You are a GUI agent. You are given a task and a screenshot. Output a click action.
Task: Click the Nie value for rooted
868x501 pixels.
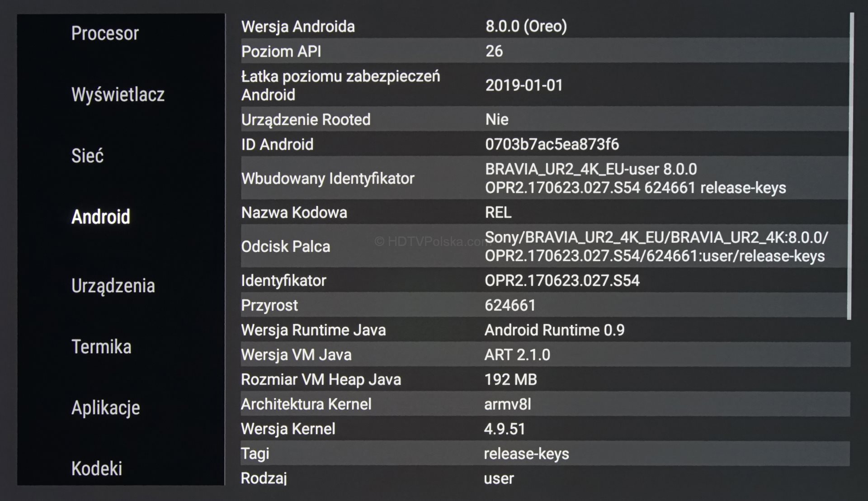[497, 119]
